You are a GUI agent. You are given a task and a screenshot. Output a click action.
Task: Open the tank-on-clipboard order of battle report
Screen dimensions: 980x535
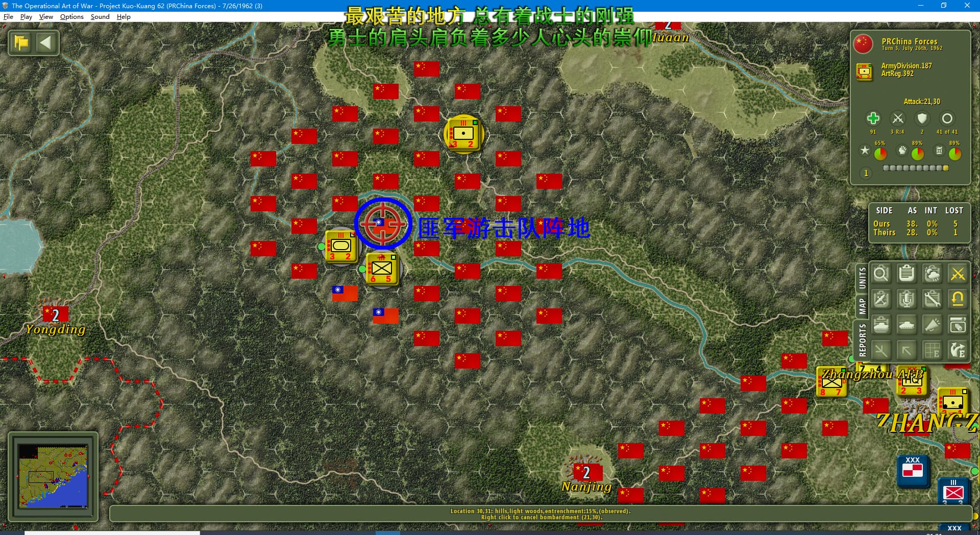coord(881,325)
